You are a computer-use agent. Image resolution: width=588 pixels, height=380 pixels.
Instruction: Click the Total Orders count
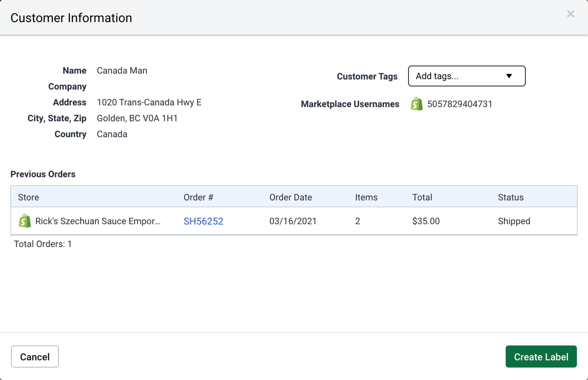tap(43, 244)
